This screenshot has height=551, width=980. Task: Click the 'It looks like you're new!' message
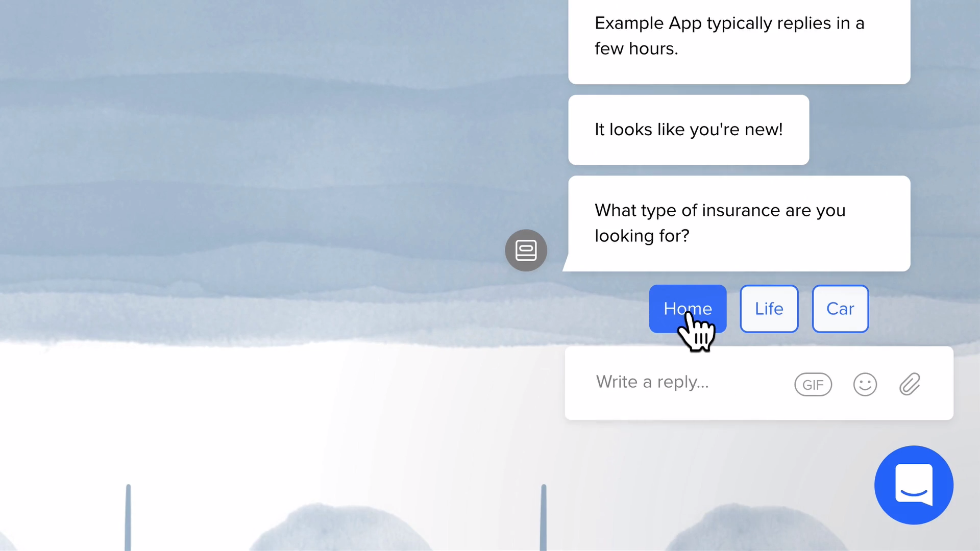689,130
